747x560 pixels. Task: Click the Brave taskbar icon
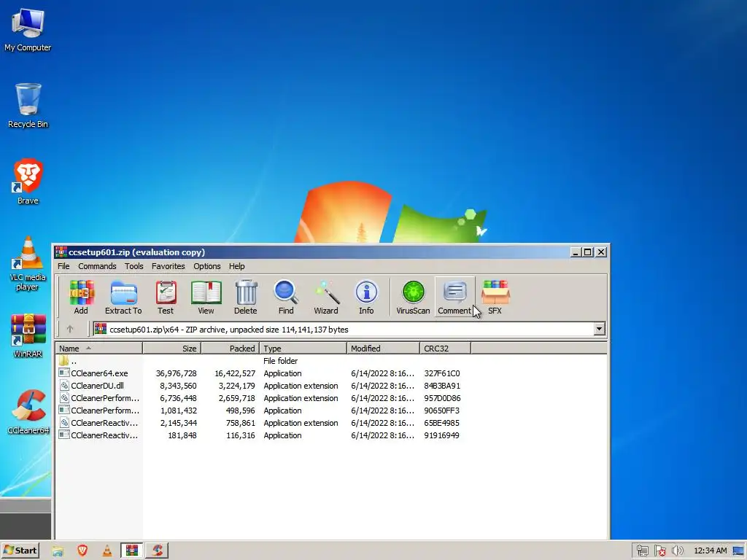82,551
